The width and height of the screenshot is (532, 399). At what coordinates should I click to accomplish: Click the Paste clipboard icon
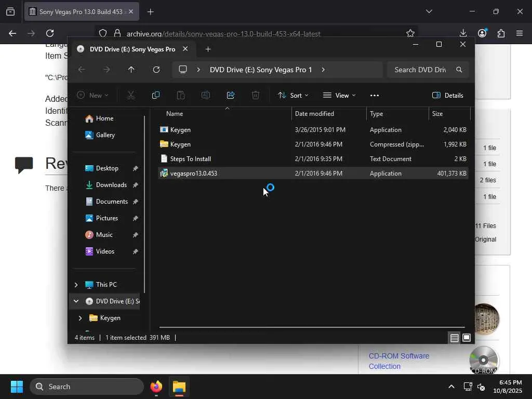tap(181, 96)
